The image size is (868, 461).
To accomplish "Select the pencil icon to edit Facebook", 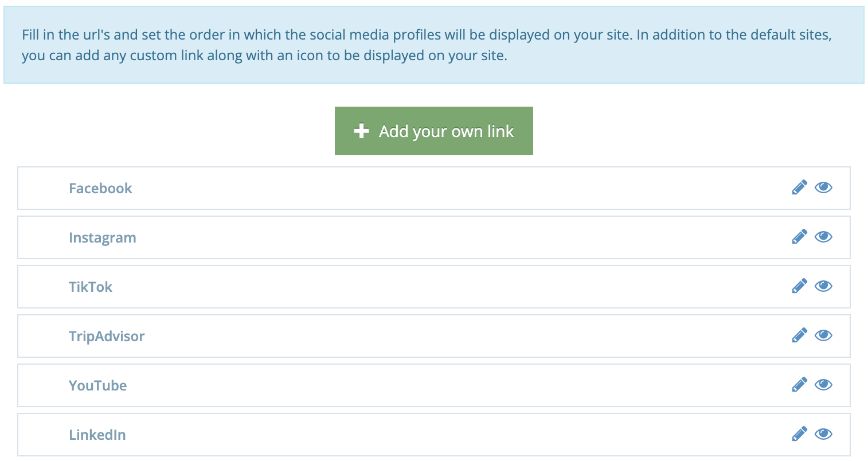I will pos(799,187).
